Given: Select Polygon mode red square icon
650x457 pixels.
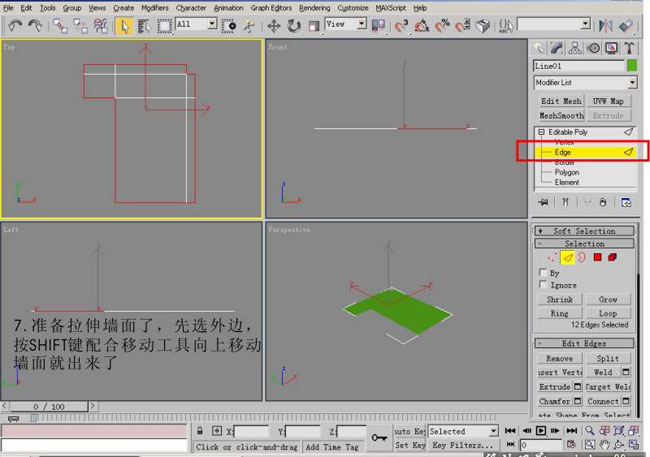Looking at the screenshot, I should (x=597, y=258).
